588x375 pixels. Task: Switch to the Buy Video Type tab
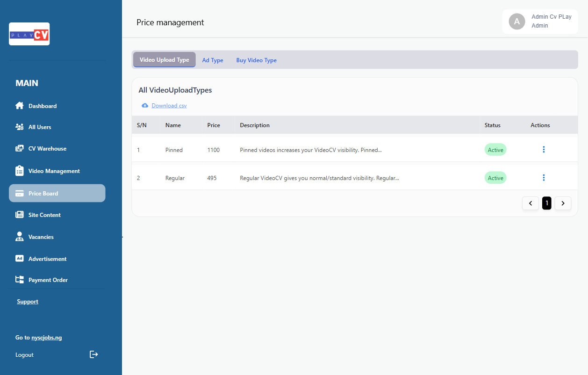tap(256, 60)
